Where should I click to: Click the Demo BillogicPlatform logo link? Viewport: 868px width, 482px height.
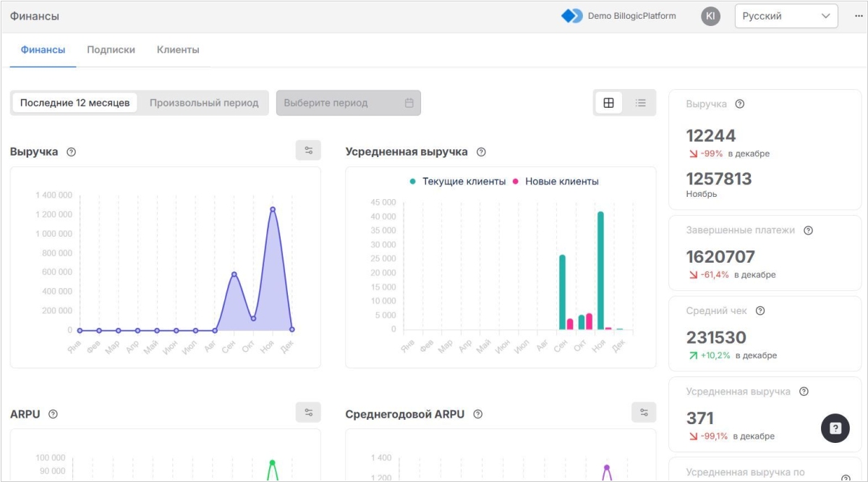click(x=619, y=16)
